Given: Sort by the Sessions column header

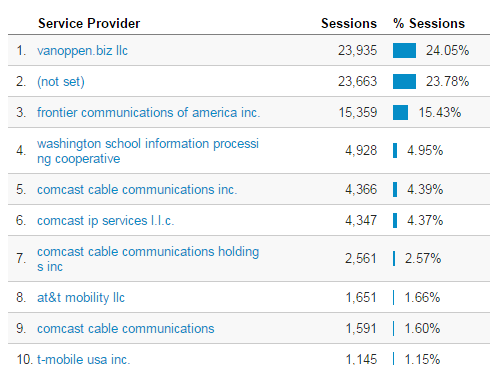Looking at the screenshot, I should click(x=349, y=23).
